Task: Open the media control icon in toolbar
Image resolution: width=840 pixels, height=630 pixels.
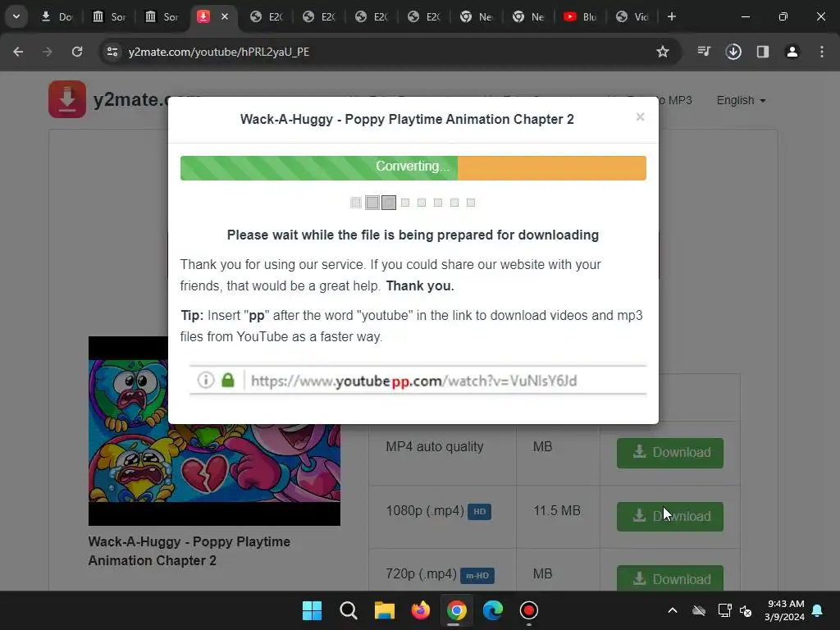Action: 704,52
